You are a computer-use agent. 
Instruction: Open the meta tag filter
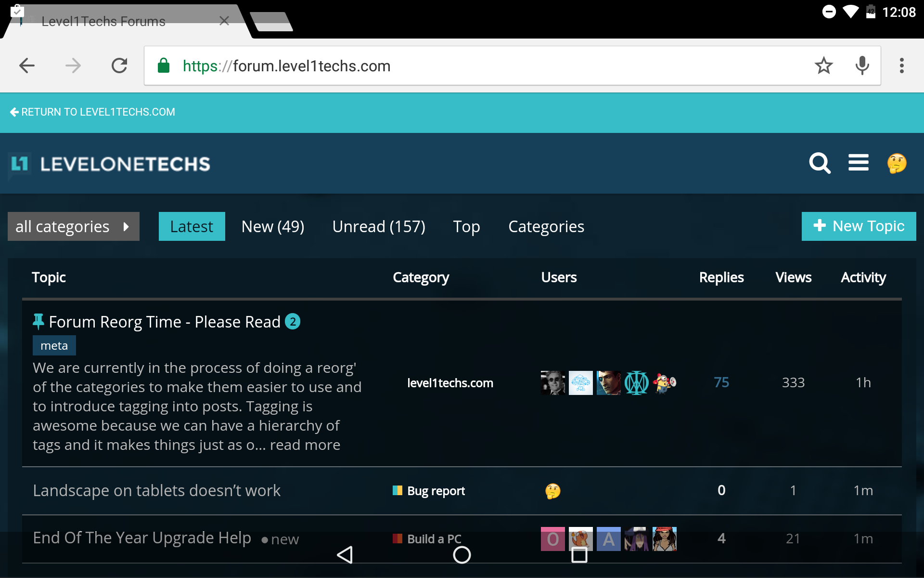coord(54,345)
